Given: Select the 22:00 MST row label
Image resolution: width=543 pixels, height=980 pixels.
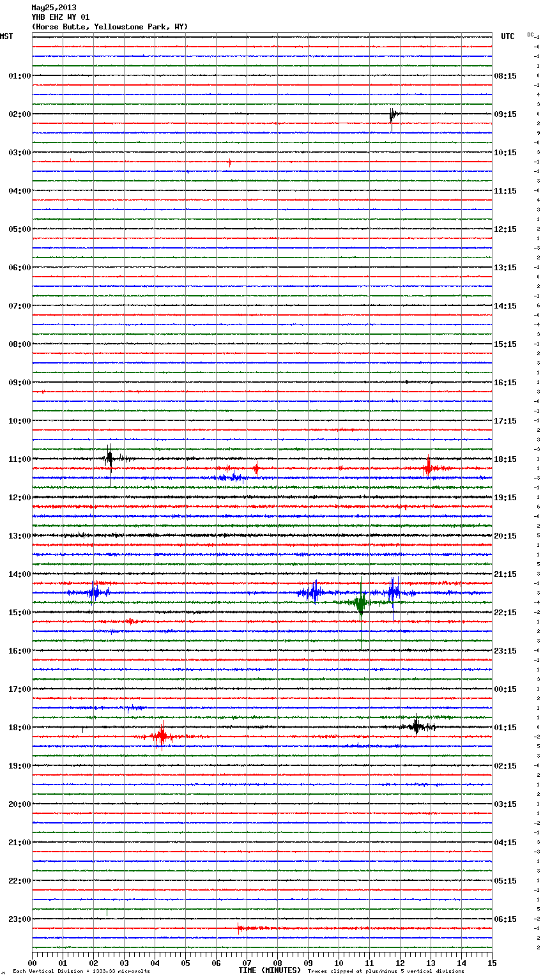Looking at the screenshot, I should click(x=20, y=881).
